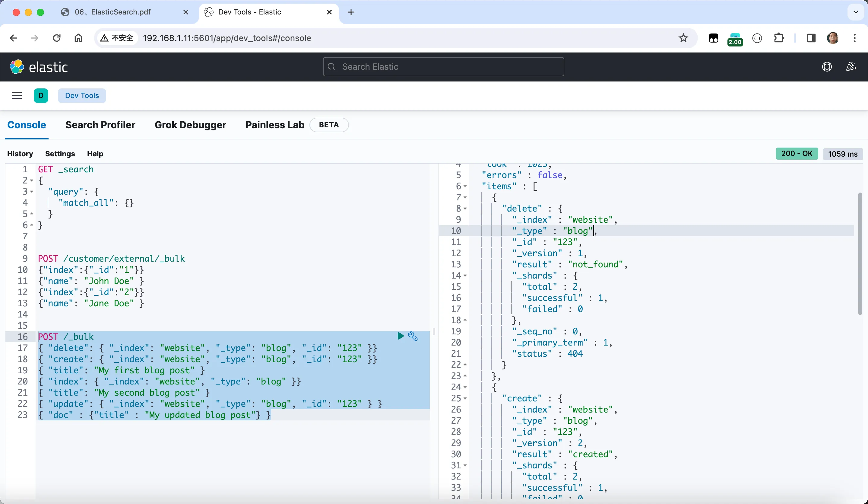Screen dimensions: 868x504
Task: Click the Elastic home logo icon
Action: click(x=16, y=66)
